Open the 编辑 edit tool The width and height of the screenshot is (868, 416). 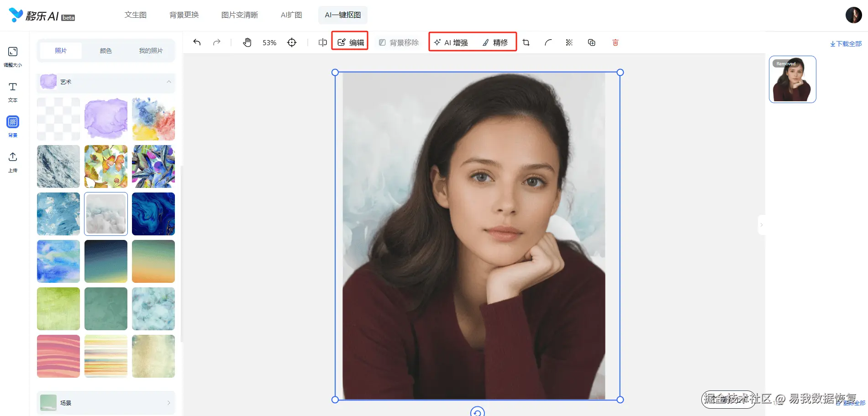tap(351, 42)
